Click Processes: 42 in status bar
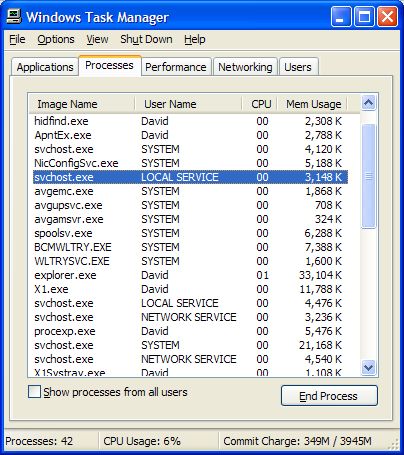The width and height of the screenshot is (404, 455). click(x=39, y=441)
